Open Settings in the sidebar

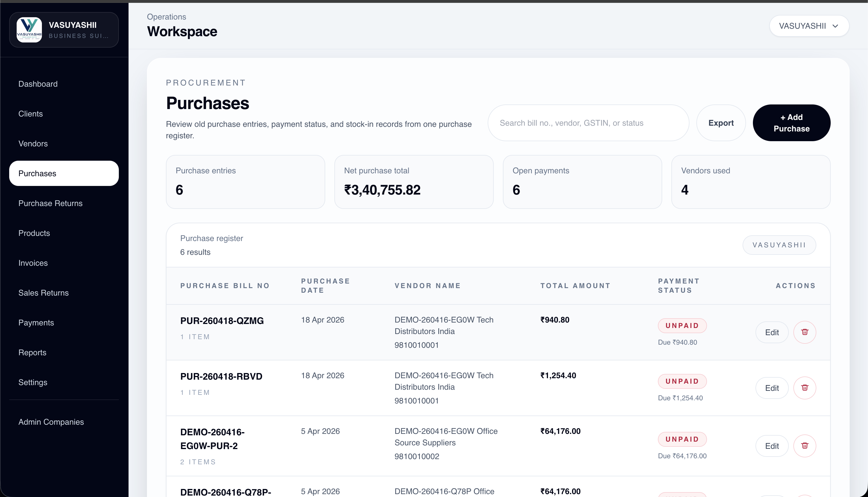64,382
